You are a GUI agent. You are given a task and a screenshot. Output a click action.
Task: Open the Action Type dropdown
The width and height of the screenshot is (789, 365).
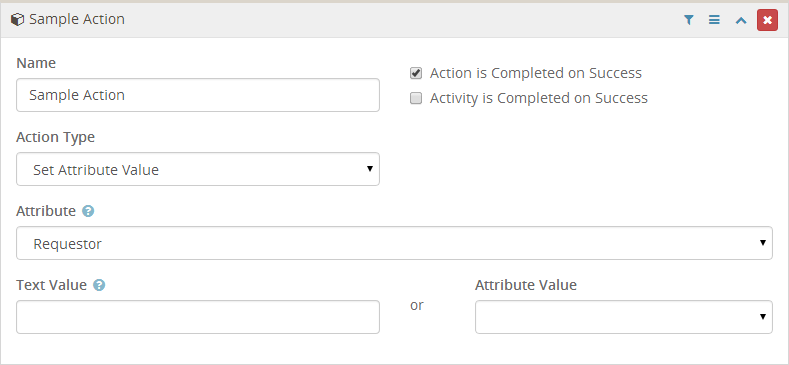198,169
